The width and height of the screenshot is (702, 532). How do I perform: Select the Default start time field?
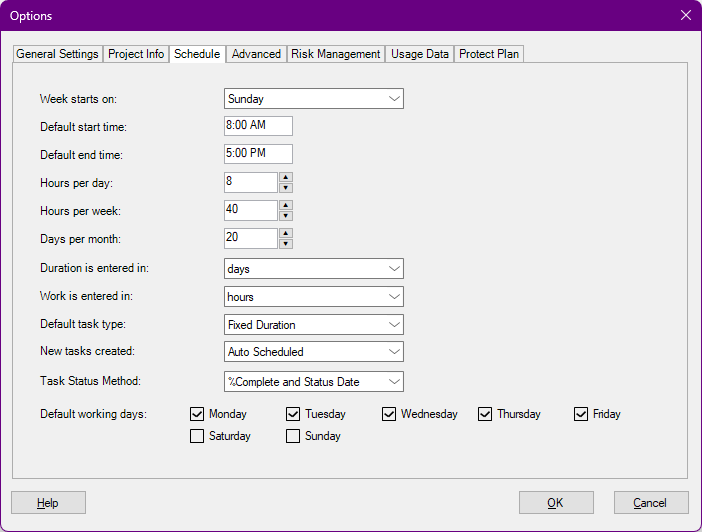point(258,126)
